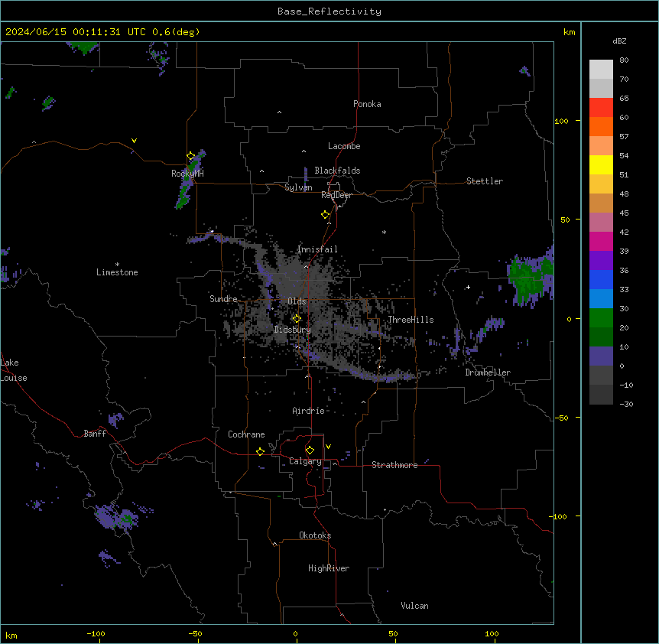Viewport: 659px width, 644px height.
Task: Select the yellow diamond marker between Olds and Didsbury
Action: (297, 318)
